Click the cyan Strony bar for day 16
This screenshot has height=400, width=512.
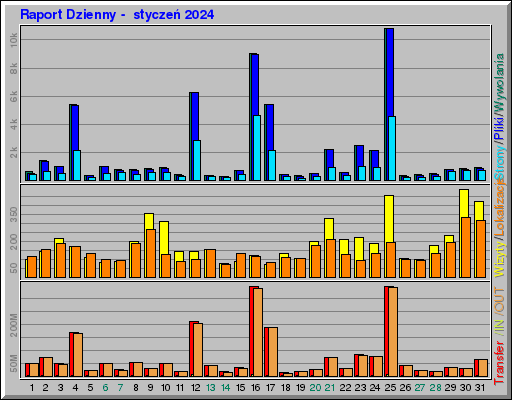click(257, 148)
